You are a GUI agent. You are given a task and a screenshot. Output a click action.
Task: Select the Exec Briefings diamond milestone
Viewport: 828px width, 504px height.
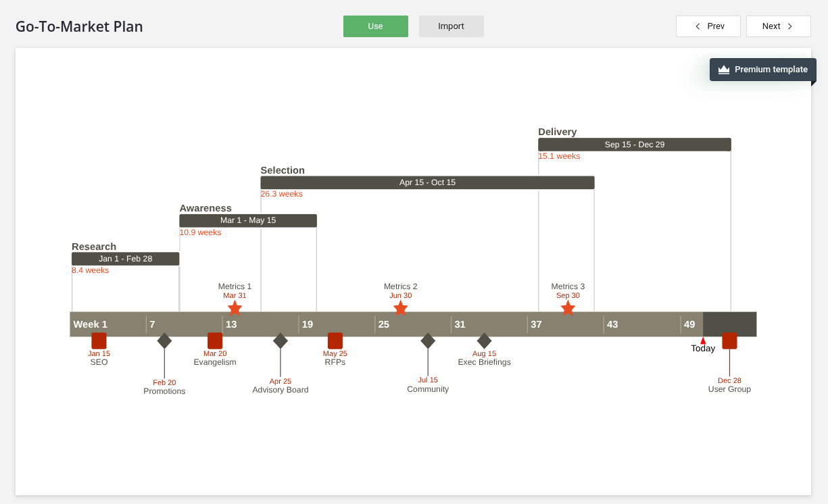484,341
